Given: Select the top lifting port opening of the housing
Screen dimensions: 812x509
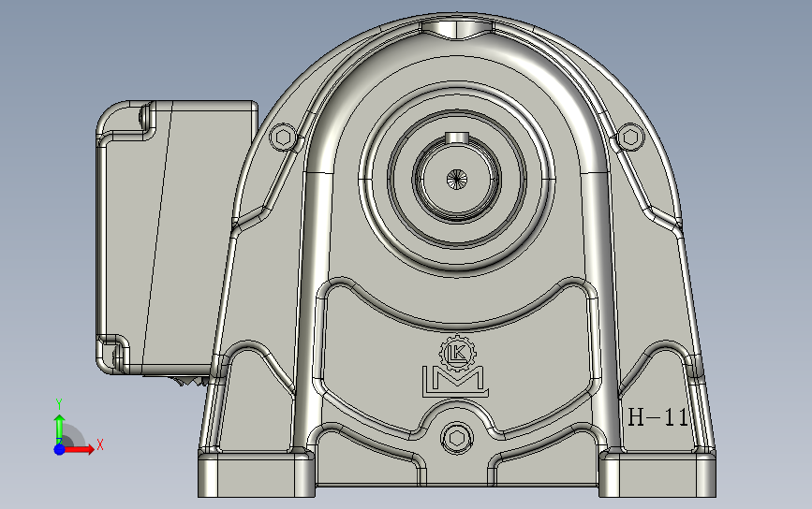Looking at the screenshot, I should pos(457,28).
